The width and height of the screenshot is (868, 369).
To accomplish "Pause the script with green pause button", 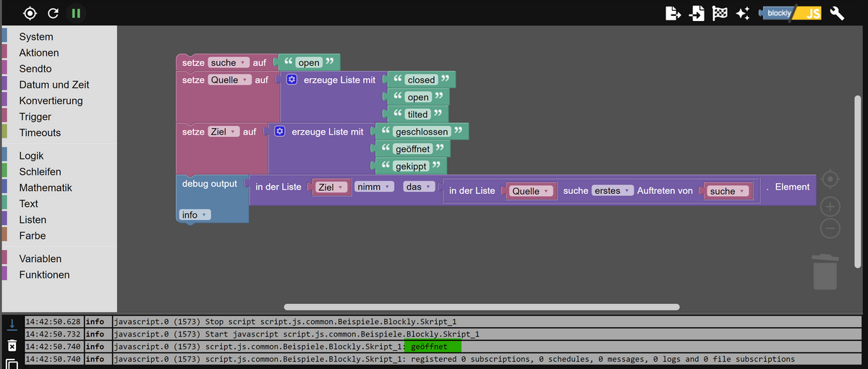I will 75,13.
